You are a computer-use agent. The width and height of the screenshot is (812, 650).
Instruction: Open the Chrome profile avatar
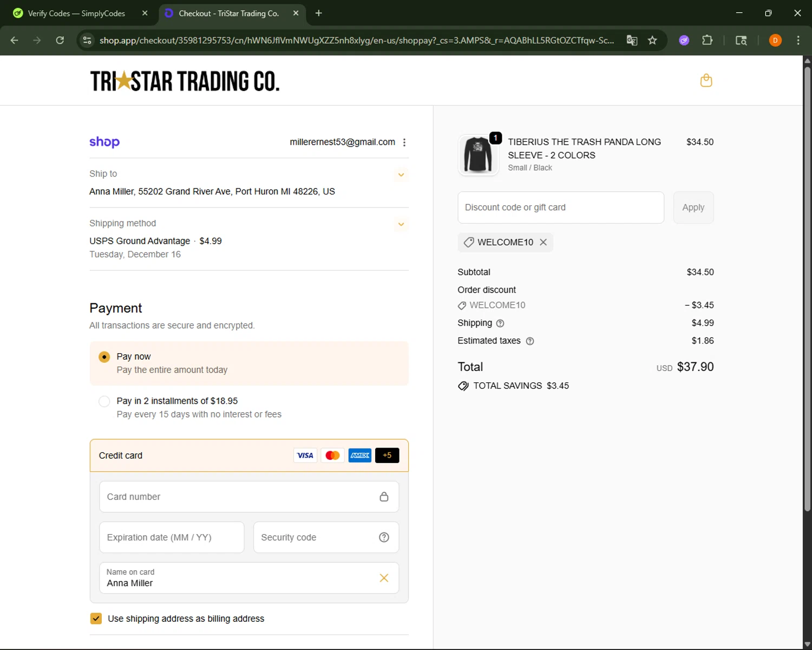pyautogui.click(x=775, y=40)
